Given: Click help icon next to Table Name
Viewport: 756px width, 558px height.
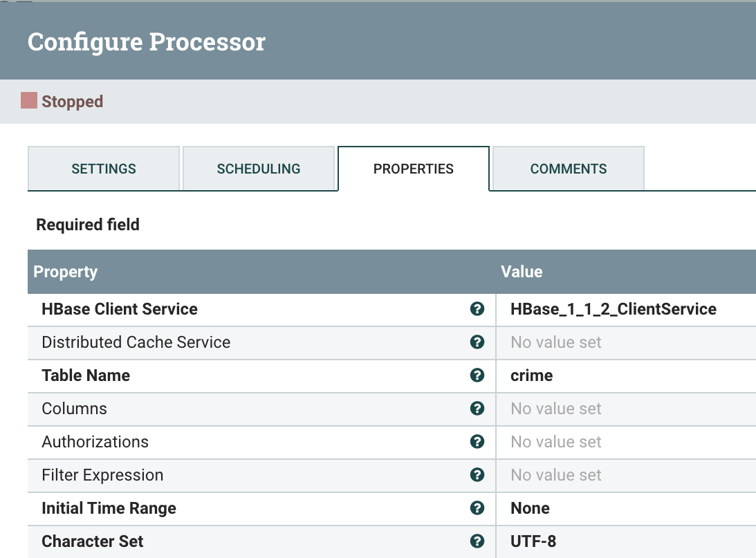Looking at the screenshot, I should [477, 375].
